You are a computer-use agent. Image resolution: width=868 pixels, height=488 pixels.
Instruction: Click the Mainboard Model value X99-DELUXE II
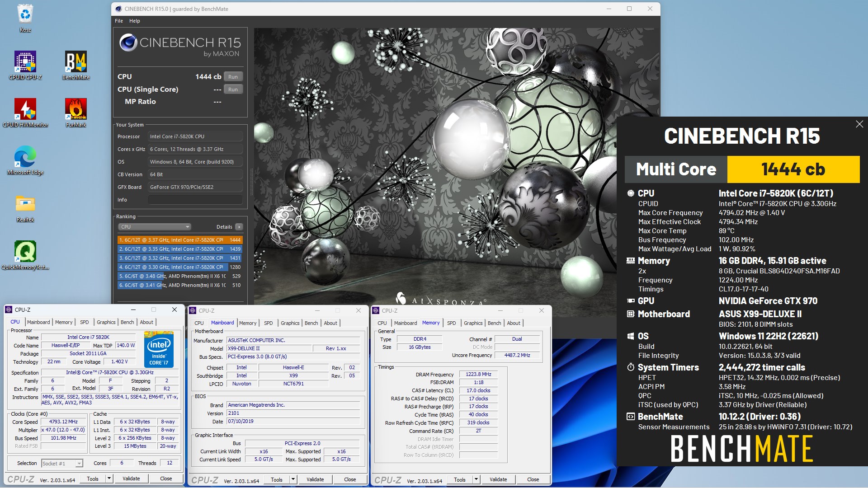point(269,348)
